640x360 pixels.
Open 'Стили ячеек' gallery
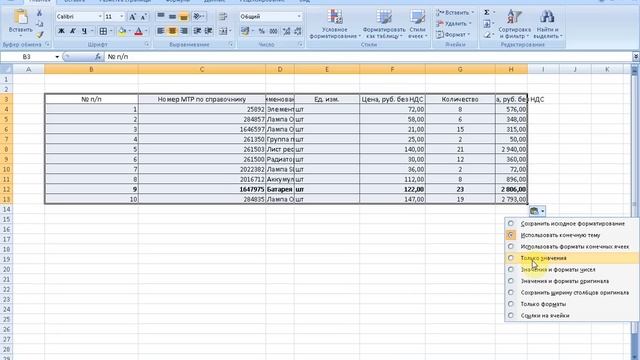418,24
